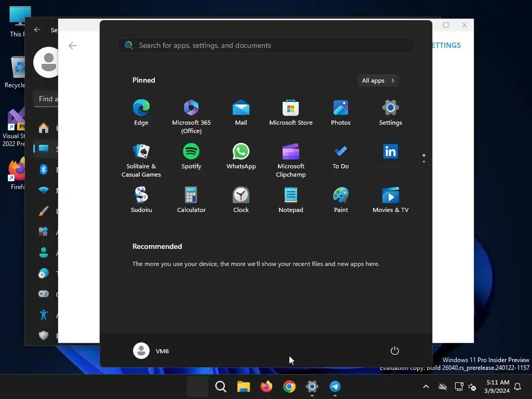
Task: Open the power options button
Action: pos(395,351)
